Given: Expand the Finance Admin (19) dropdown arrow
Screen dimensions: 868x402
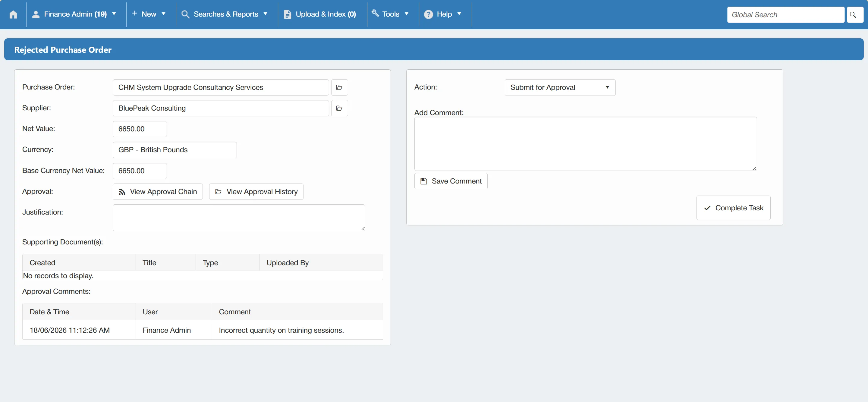Looking at the screenshot, I should tap(114, 14).
